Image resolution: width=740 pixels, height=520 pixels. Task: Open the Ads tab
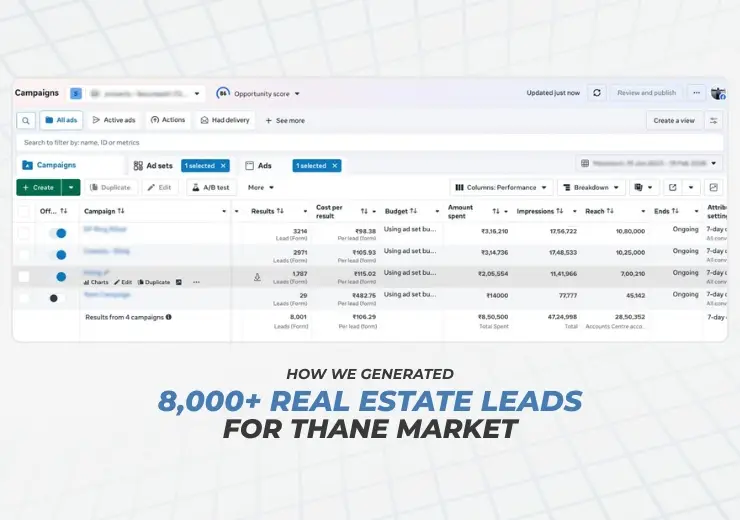[x=259, y=166]
